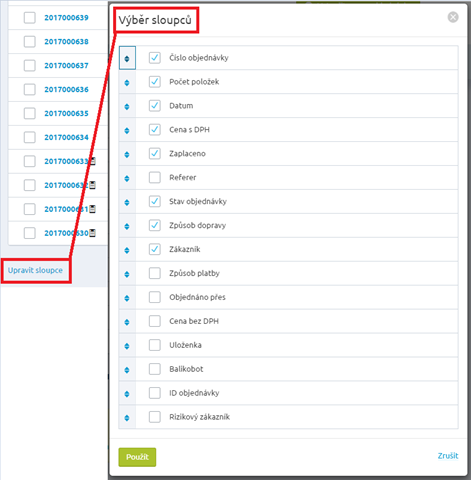
Task: Click the reorder handle beside Zákazník
Action: [x=127, y=250]
